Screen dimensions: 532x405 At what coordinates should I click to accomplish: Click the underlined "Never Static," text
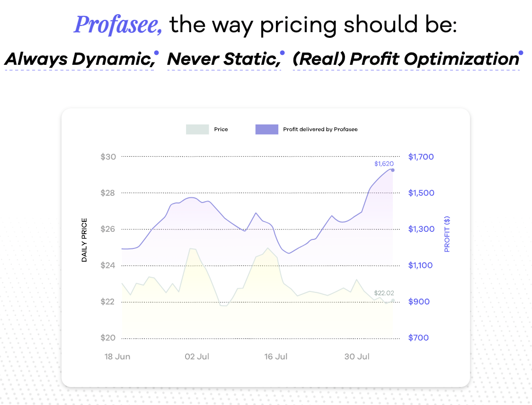tap(223, 60)
